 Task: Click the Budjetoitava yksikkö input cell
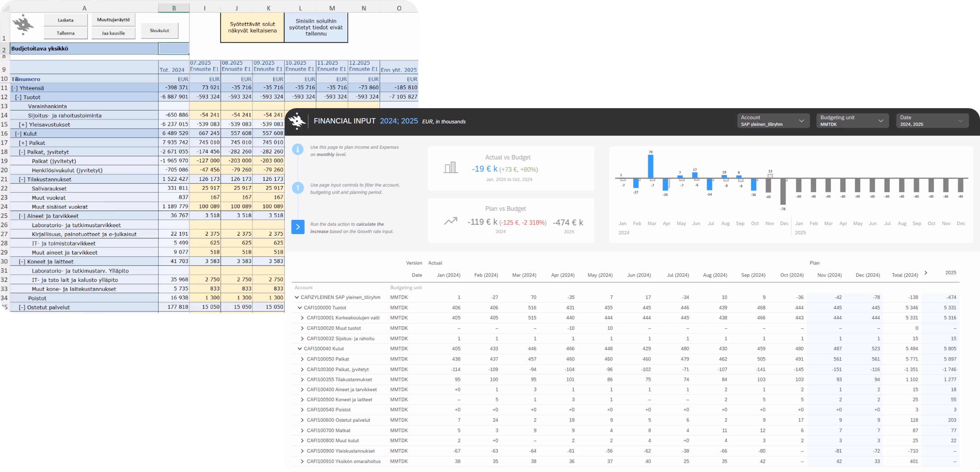tap(173, 49)
